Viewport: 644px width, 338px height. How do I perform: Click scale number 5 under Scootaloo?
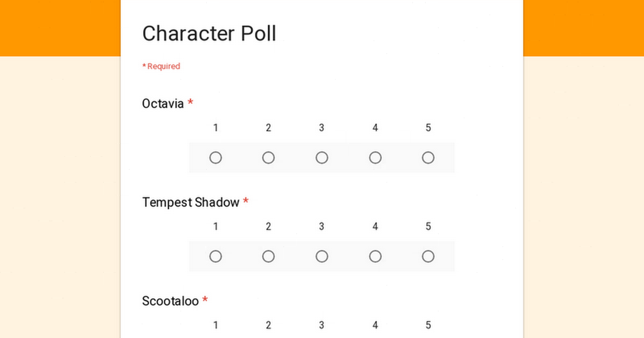(428, 325)
